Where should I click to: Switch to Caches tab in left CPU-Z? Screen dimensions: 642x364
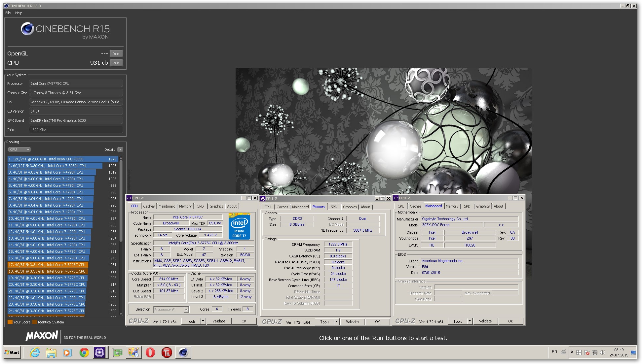[x=149, y=206]
